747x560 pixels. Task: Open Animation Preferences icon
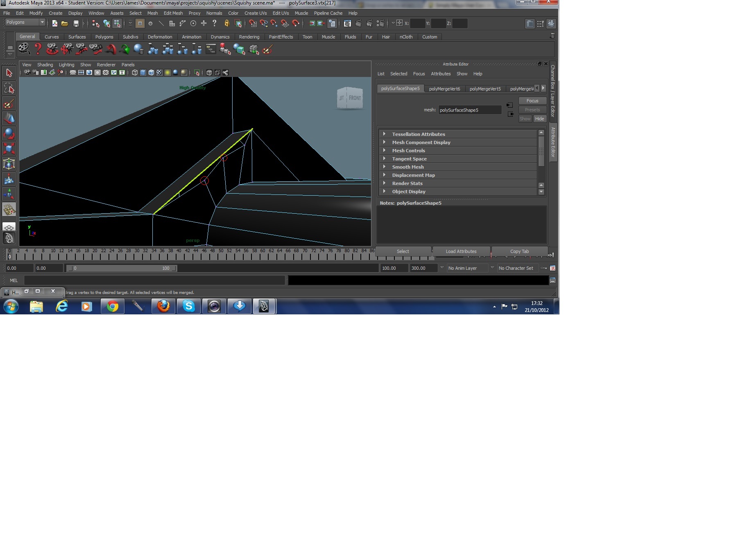[552, 268]
